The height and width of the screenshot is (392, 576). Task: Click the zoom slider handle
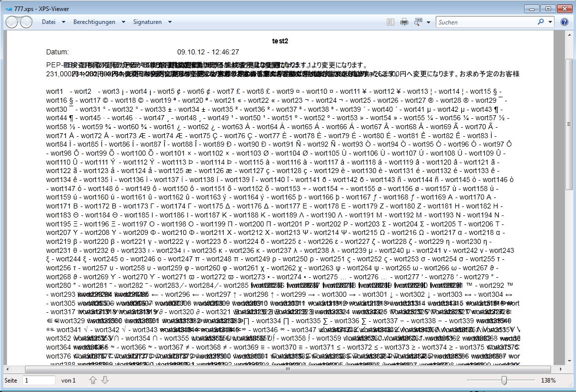point(505,381)
